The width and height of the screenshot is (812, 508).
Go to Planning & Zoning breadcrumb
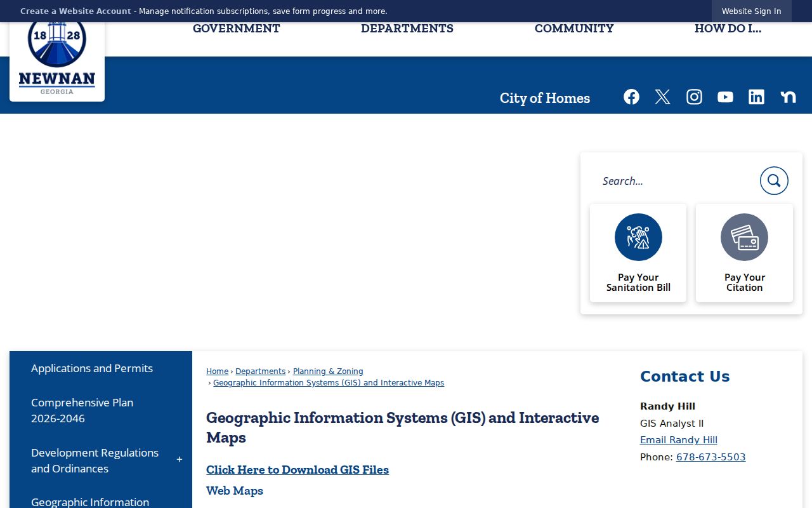click(x=328, y=371)
